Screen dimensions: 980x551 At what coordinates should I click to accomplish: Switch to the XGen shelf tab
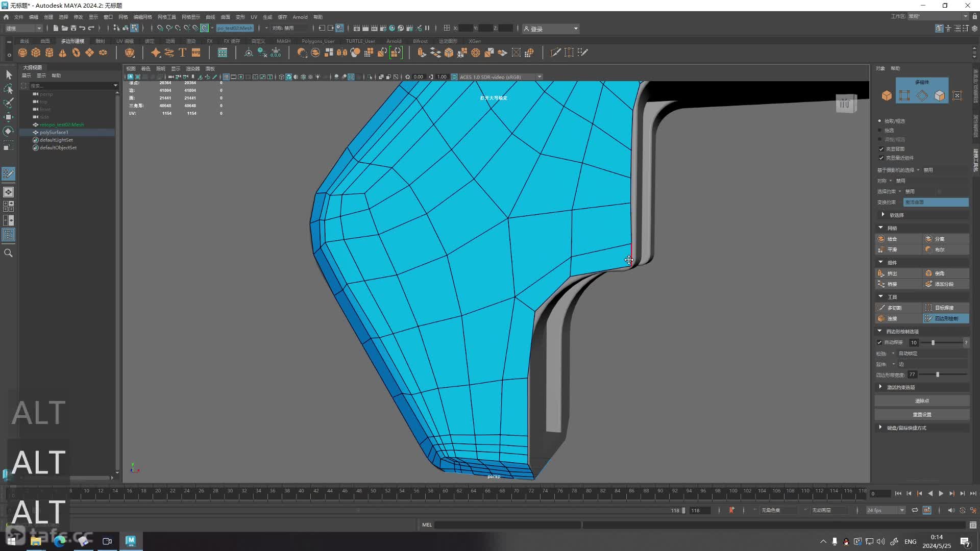point(475,41)
